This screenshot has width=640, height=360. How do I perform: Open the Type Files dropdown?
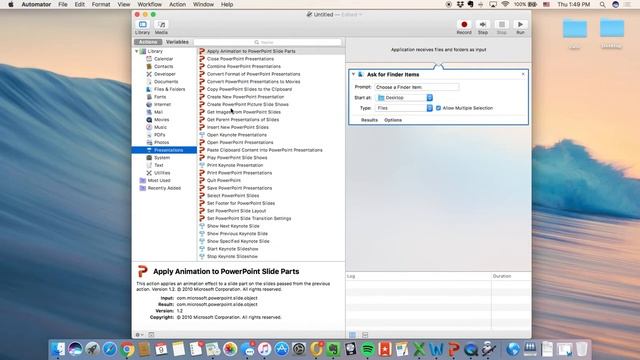404,108
